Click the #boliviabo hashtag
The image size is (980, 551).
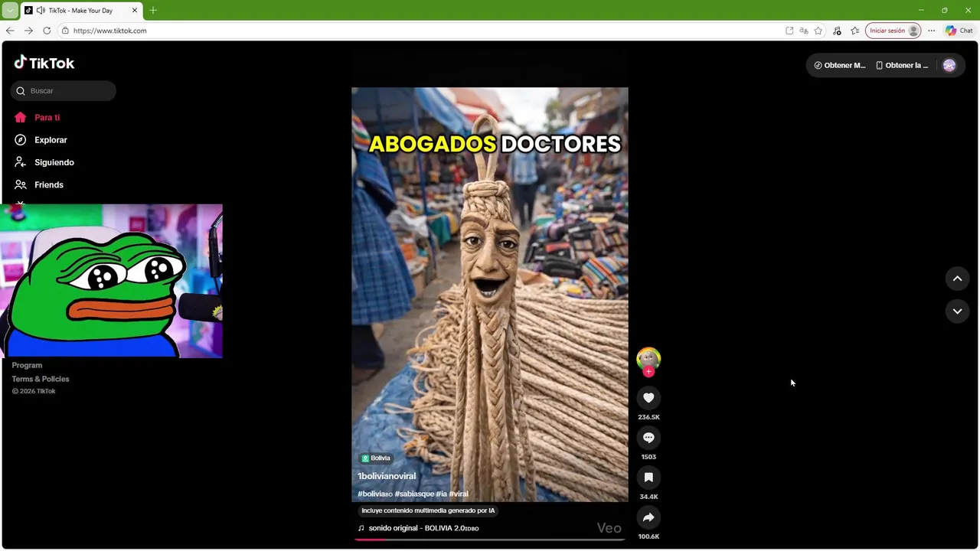[375, 494]
